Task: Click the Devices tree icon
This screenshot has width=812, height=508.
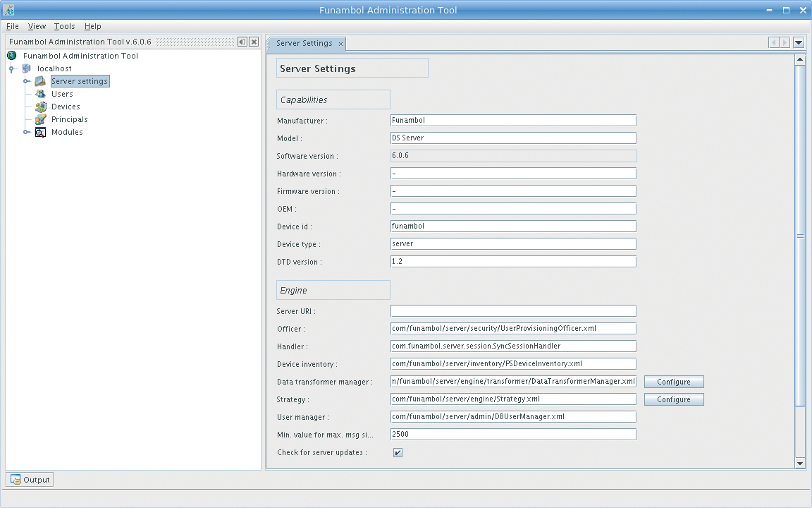Action: tap(40, 107)
